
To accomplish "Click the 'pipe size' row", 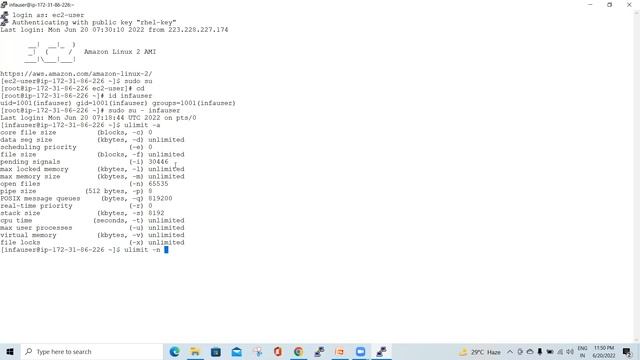I will pyautogui.click(x=76, y=191).
